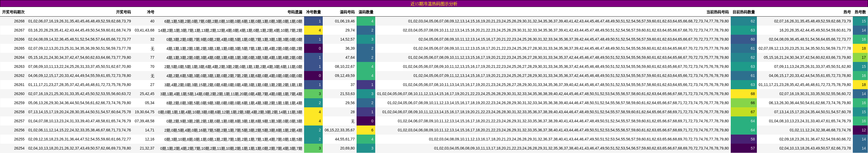Click dark purple warm count cell showing 0
This screenshot has height=153, width=868.
[x=366, y=121]
